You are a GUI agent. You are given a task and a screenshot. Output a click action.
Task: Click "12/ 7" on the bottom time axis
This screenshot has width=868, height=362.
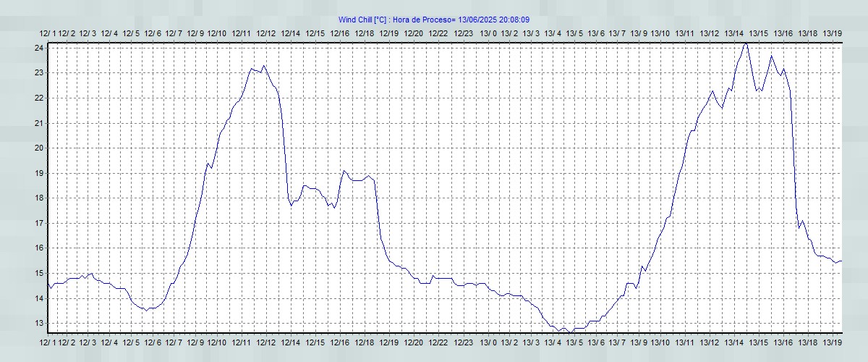174,342
